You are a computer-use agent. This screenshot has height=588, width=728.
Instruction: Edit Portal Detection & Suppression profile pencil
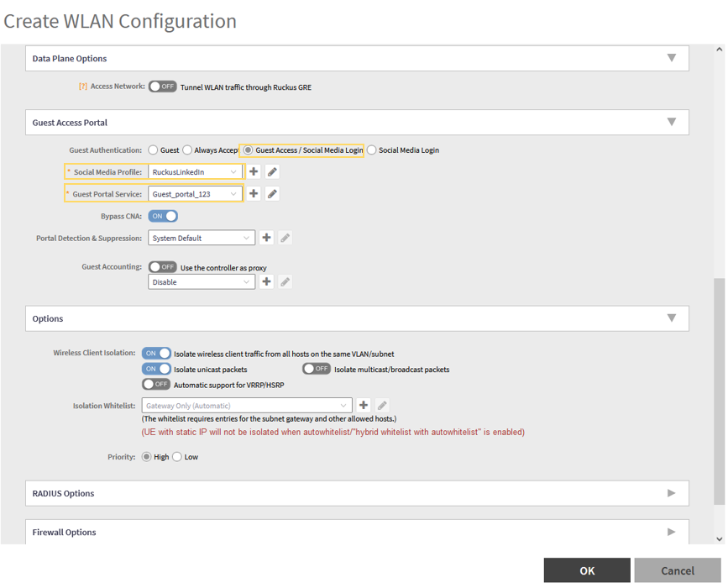click(x=285, y=238)
